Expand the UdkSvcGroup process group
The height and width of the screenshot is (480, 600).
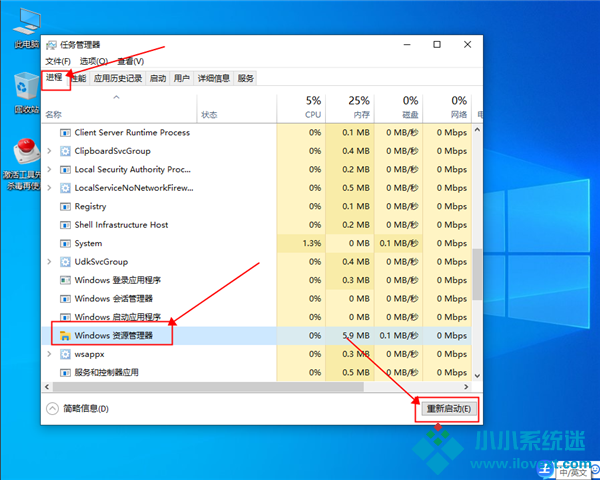48,262
